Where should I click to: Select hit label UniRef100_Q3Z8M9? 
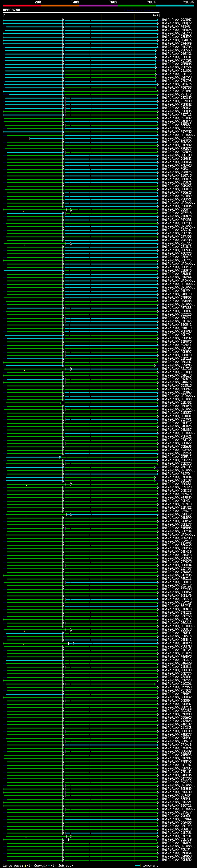click(x=177, y=98)
